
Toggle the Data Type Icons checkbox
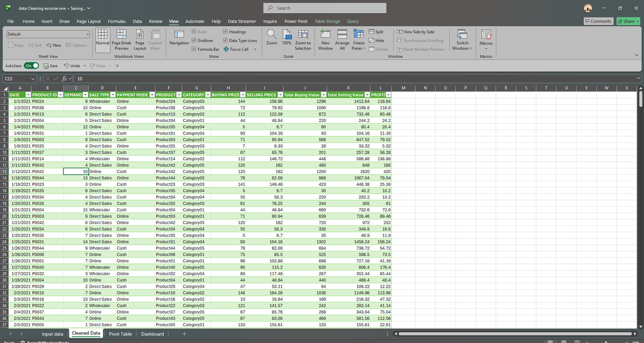coord(226,40)
